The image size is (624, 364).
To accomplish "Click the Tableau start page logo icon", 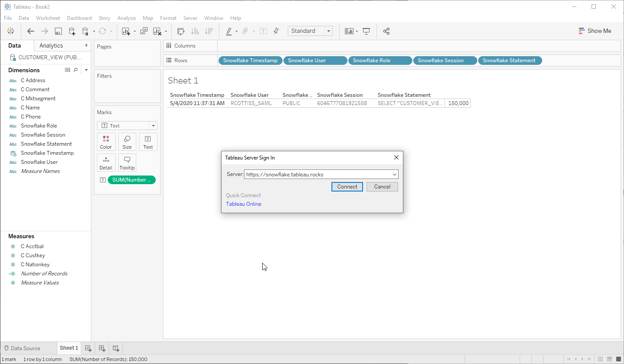I will [11, 31].
